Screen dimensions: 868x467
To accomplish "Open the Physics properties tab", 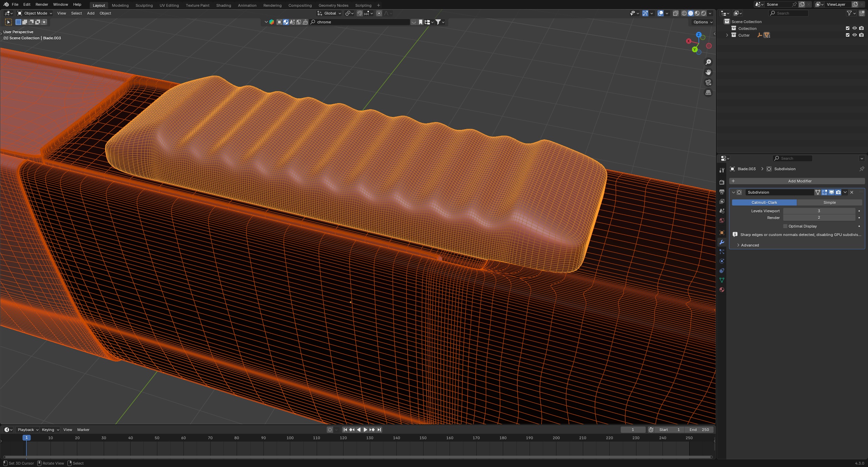I will click(x=722, y=261).
